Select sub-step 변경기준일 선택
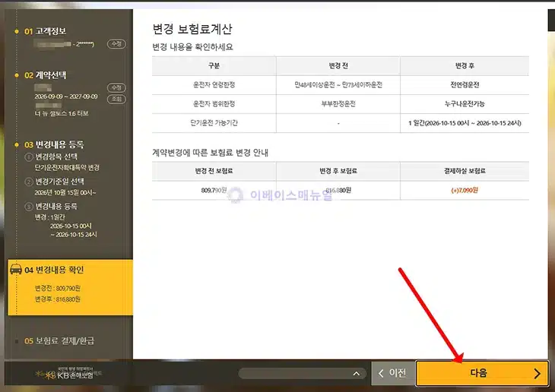The image size is (555, 392). coord(59,182)
